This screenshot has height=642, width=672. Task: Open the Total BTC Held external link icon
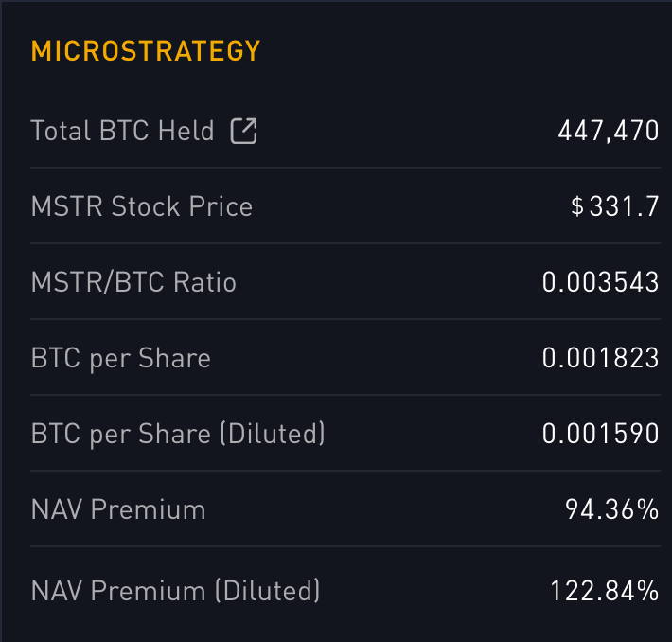(x=244, y=131)
